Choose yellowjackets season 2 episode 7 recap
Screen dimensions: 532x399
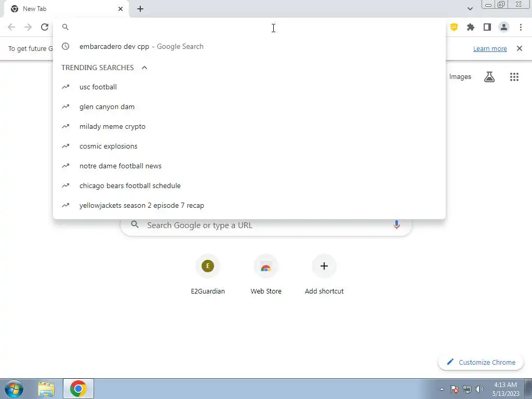pyautogui.click(x=249, y=205)
